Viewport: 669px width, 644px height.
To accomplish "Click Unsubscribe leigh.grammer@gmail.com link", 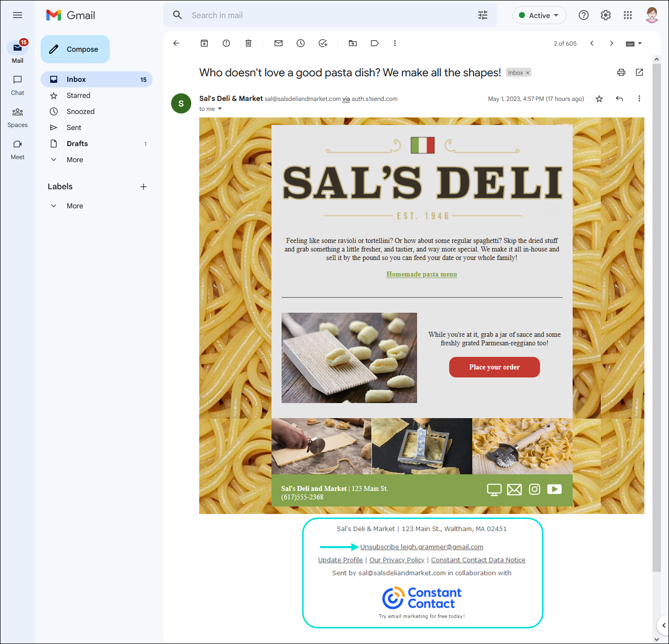I will pos(422,547).
